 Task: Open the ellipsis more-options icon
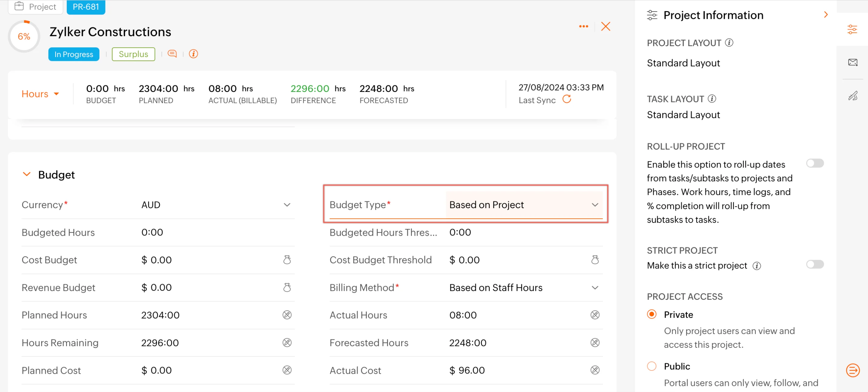tap(583, 26)
